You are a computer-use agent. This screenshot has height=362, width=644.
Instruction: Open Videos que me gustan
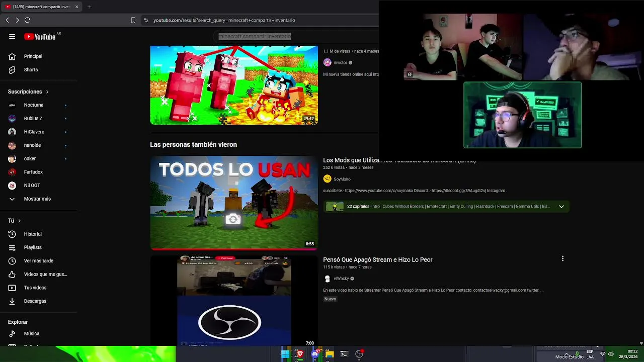point(45,274)
